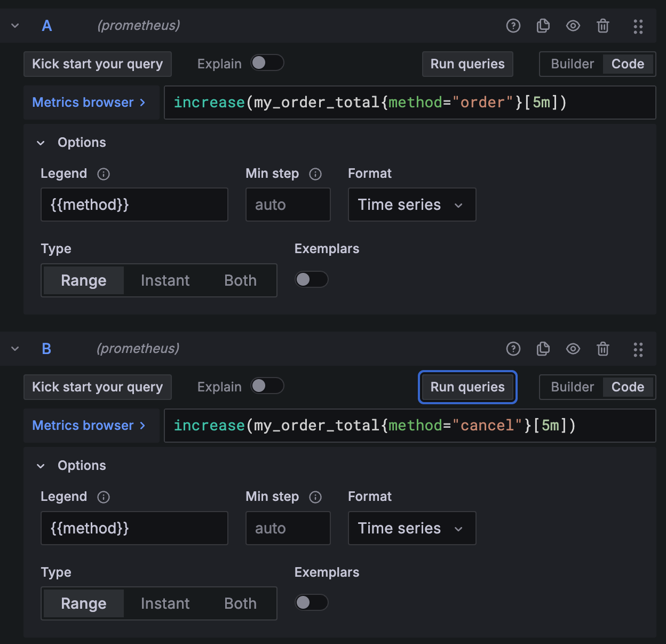
Task: Delete query A with trash icon
Action: coord(603,26)
